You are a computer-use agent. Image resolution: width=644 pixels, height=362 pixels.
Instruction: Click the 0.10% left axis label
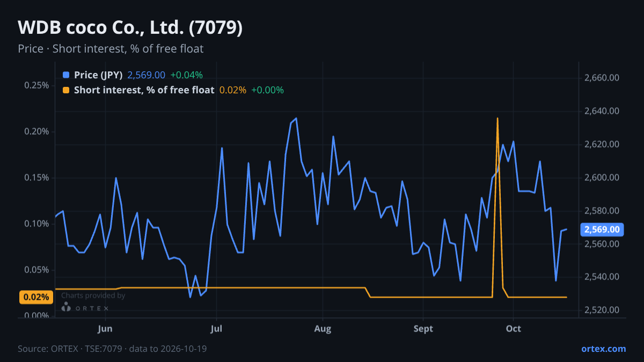click(37, 224)
